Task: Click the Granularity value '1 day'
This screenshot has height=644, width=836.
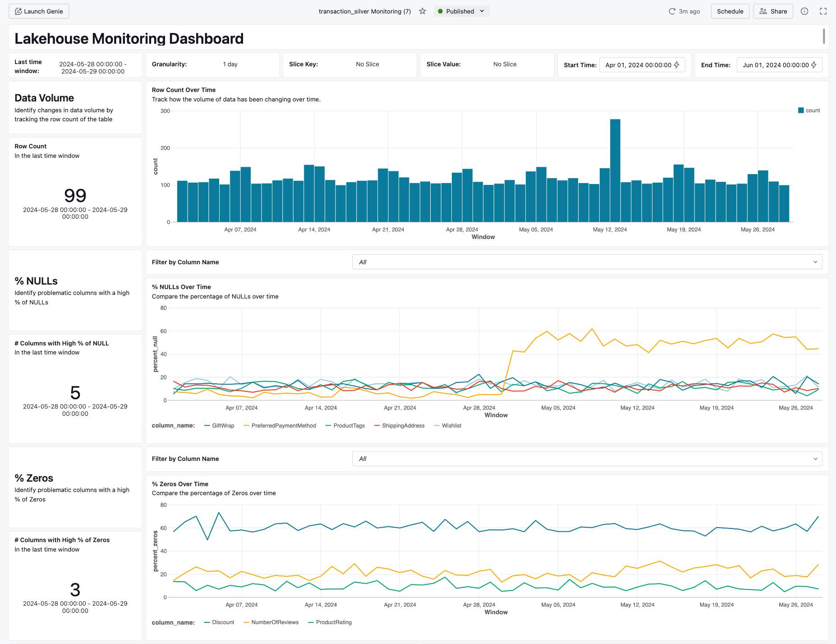Action: tap(230, 64)
